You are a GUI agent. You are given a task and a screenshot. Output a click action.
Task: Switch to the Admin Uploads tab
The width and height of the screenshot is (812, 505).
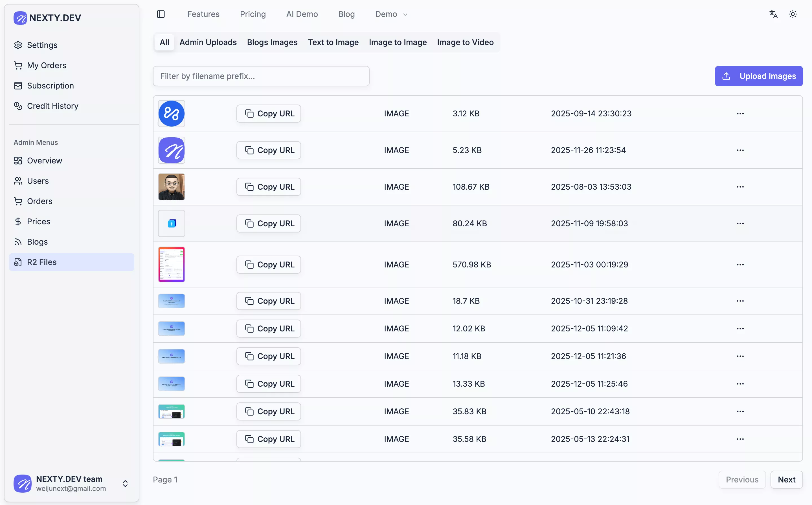[208, 43]
